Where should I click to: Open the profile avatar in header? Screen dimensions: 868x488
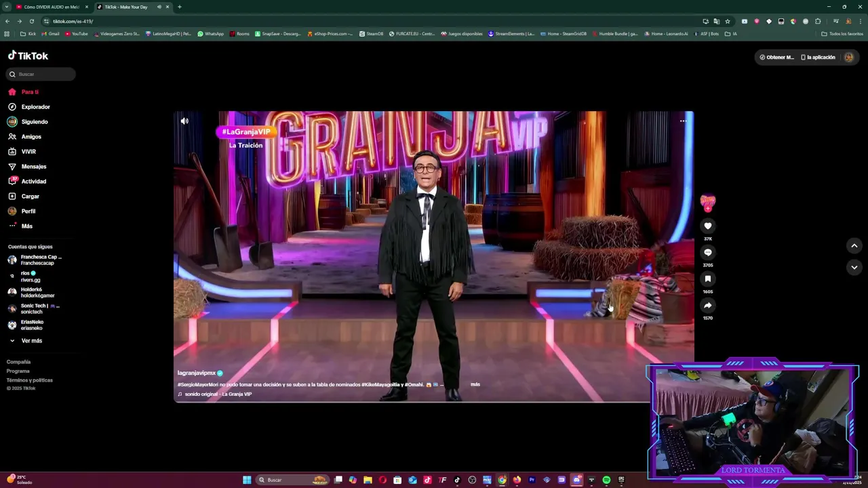click(848, 58)
